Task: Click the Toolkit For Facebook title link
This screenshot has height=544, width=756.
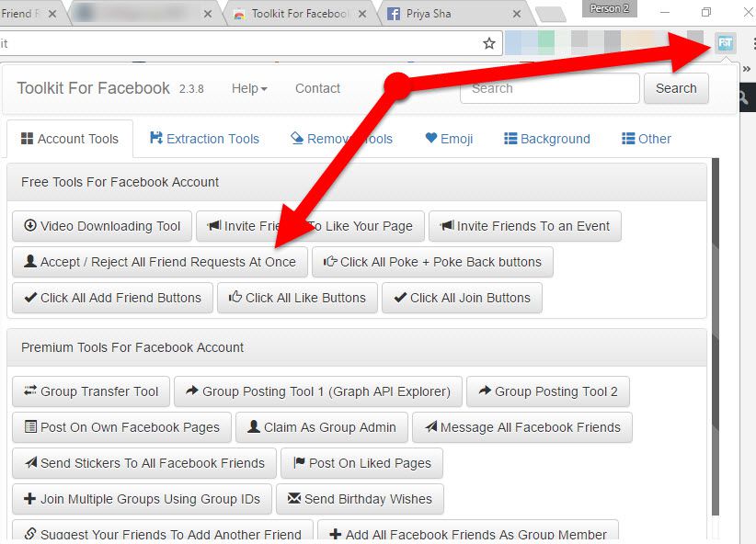Action: tap(94, 88)
